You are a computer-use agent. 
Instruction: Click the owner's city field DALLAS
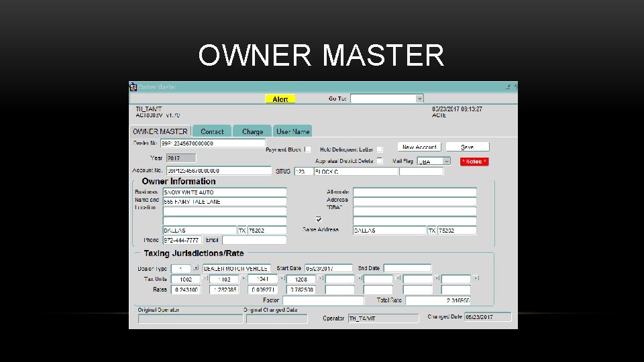(x=200, y=230)
